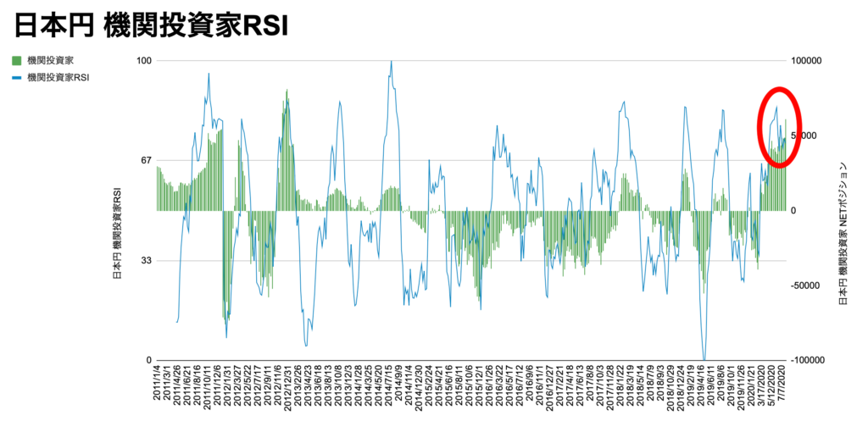868x432 pixels.
Task: Click the left axis value 100
Action: [142, 61]
